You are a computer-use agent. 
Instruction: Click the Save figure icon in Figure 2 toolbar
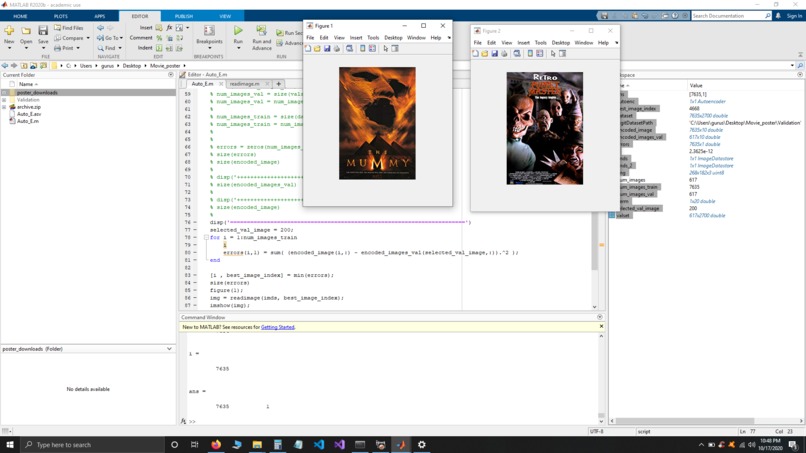pos(494,53)
